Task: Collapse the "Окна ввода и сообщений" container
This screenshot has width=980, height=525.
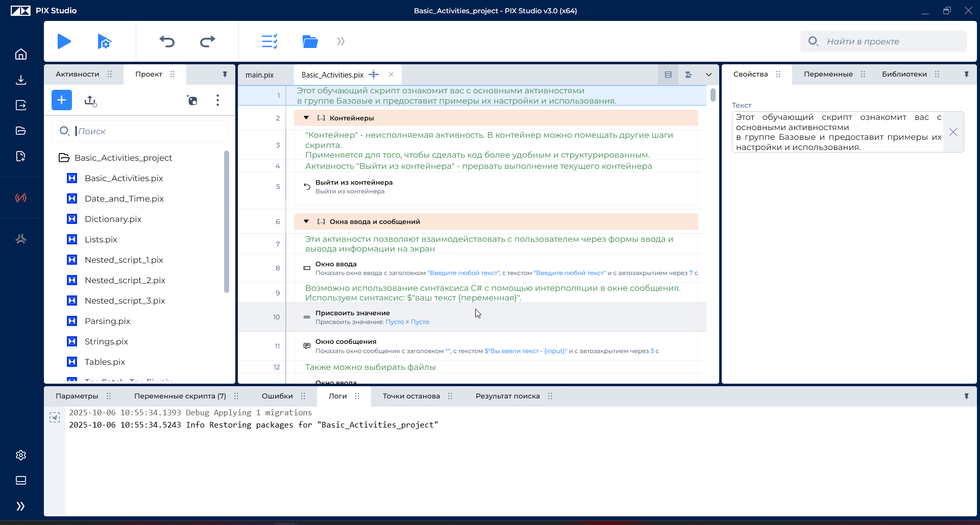Action: tap(306, 221)
